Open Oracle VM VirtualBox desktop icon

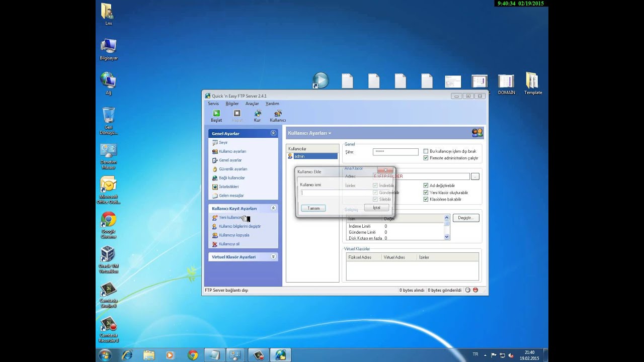[108, 259]
